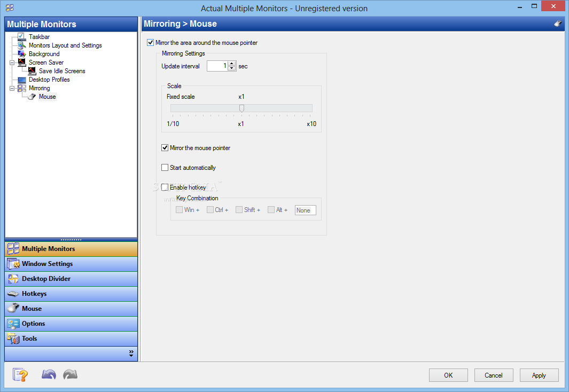
Task: Open the Window Settings section
Action: (x=71, y=264)
